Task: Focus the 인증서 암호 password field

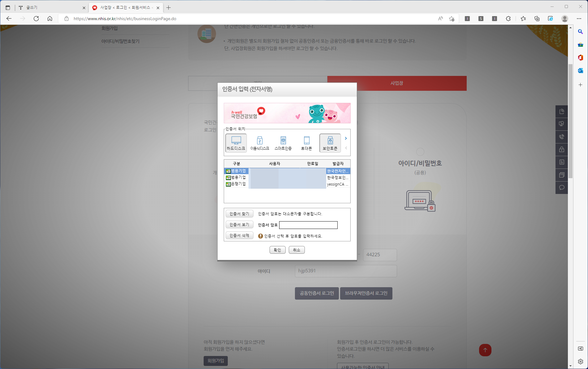Action: tap(308, 225)
